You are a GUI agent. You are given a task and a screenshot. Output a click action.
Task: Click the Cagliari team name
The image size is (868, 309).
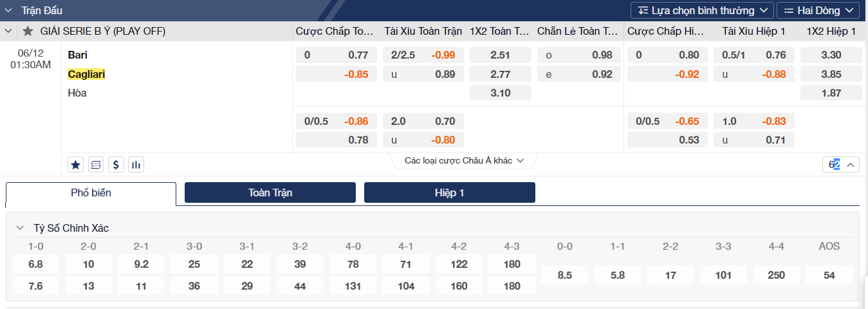coord(86,74)
